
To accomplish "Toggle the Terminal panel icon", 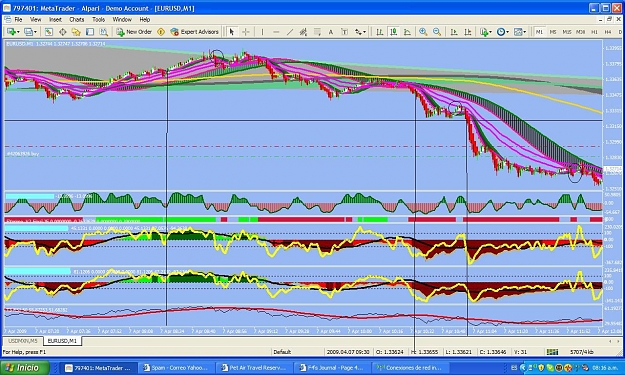I will [90, 32].
